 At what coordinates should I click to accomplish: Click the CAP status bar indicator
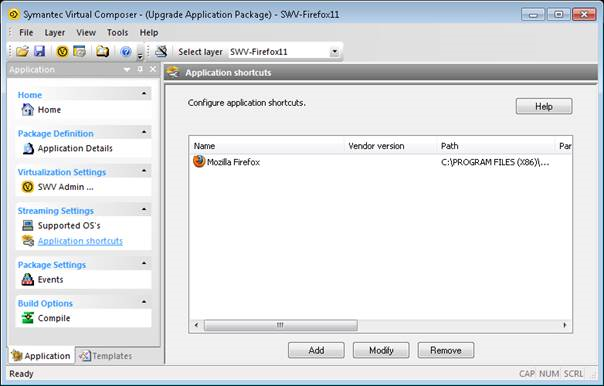tap(527, 374)
